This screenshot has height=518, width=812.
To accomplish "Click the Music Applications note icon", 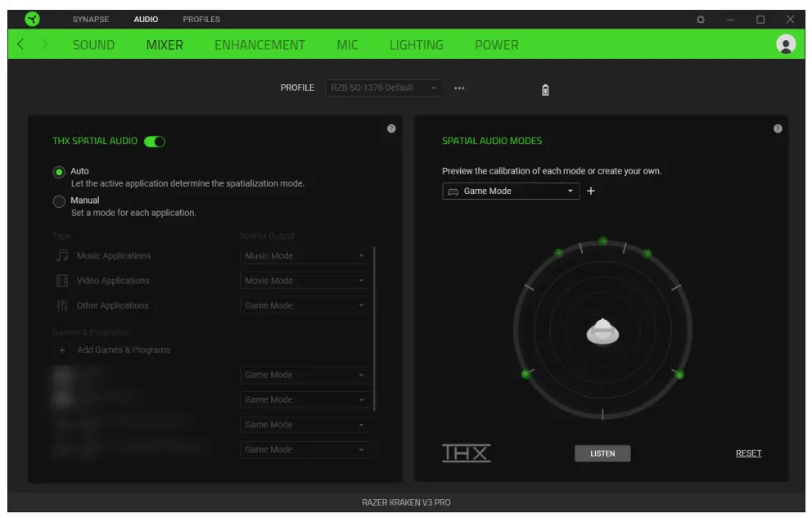I will 62,256.
